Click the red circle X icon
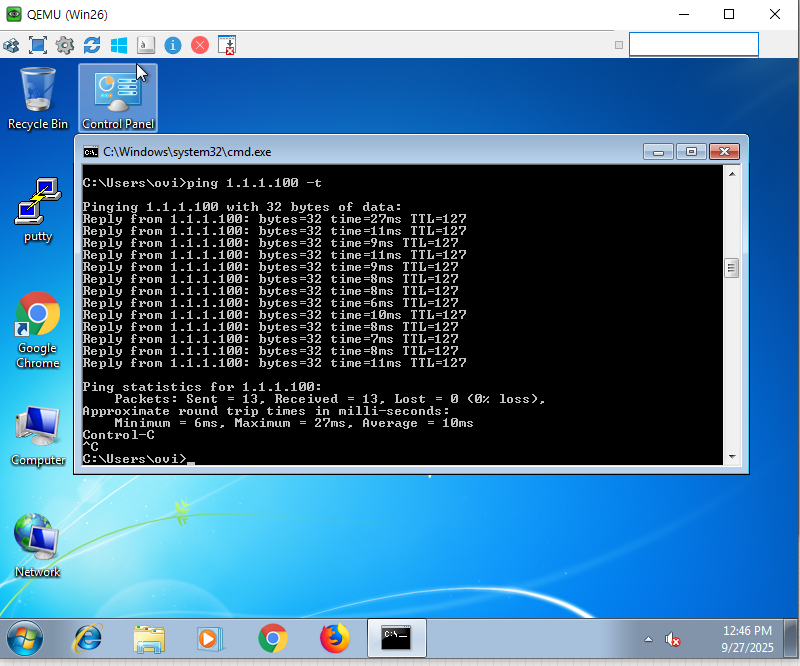Screen dimensions: 800x666 (x=200, y=45)
